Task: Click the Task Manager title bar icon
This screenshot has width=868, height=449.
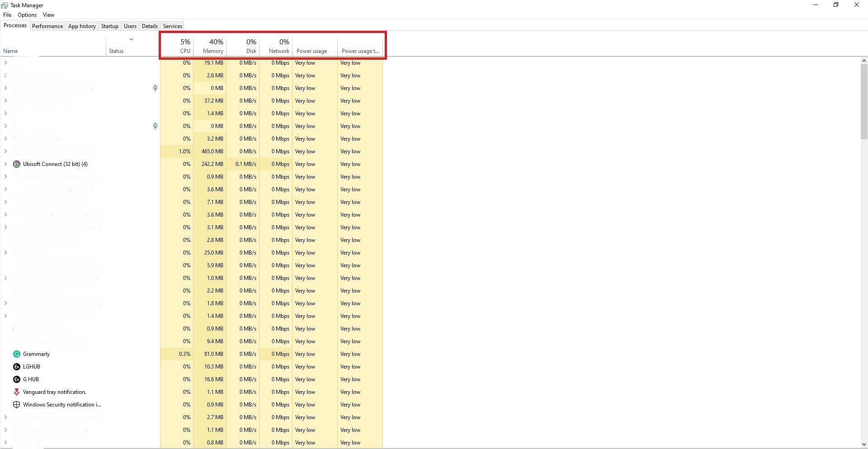Action: coord(5,5)
